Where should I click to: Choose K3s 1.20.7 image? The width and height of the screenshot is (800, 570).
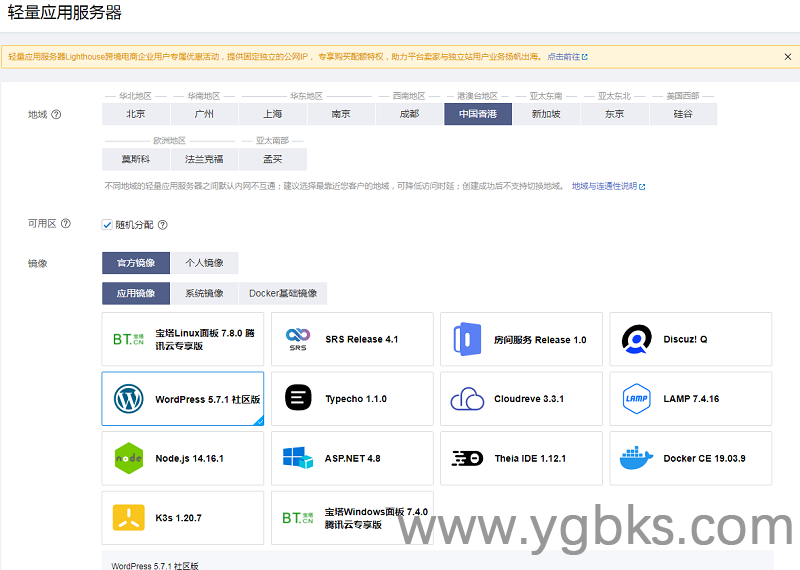[x=183, y=518]
